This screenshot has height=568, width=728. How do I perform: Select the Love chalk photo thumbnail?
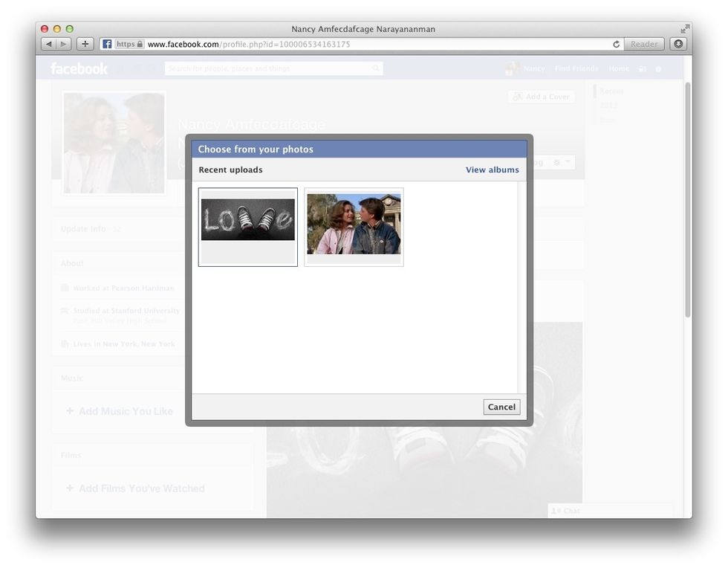[x=248, y=227]
